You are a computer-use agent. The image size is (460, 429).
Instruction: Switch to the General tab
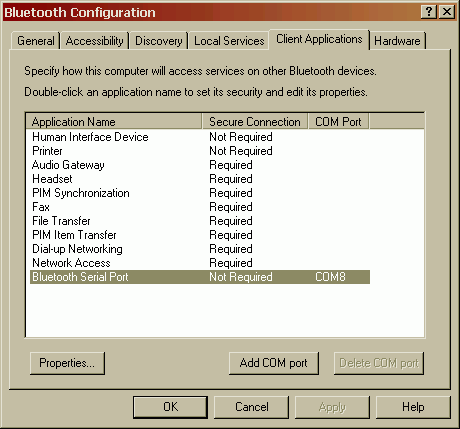point(36,41)
